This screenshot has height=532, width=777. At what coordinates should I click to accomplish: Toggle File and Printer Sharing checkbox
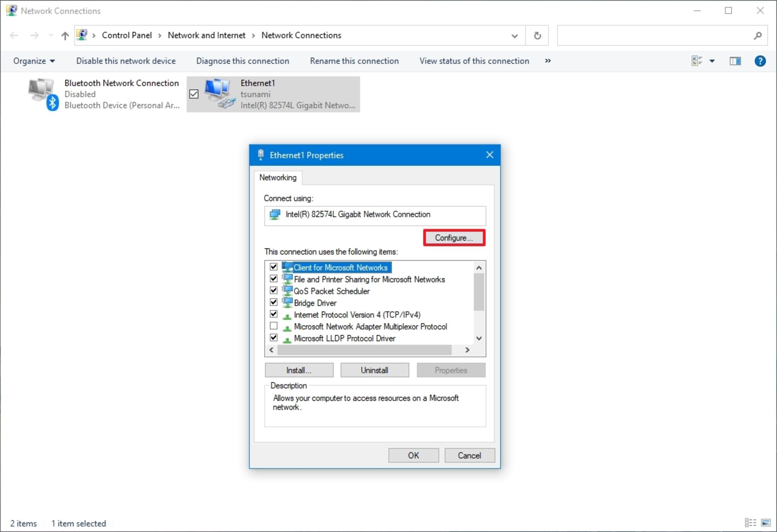click(x=274, y=279)
